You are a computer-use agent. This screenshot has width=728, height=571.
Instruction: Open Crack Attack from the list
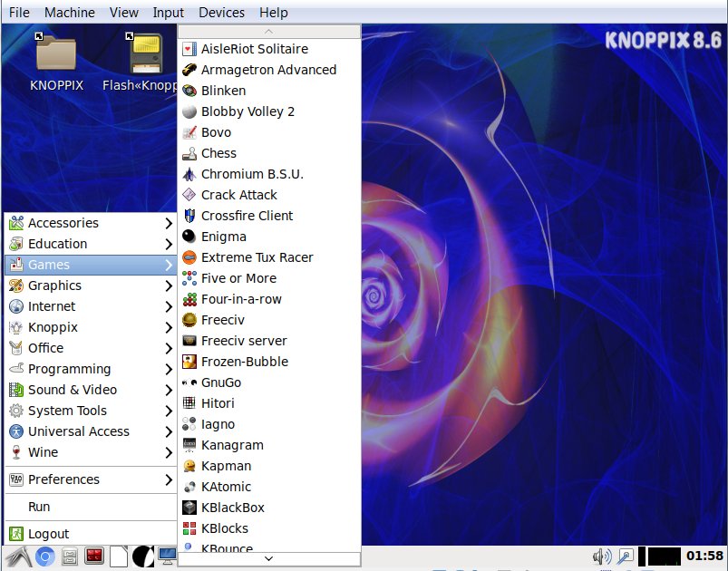tap(269, 195)
